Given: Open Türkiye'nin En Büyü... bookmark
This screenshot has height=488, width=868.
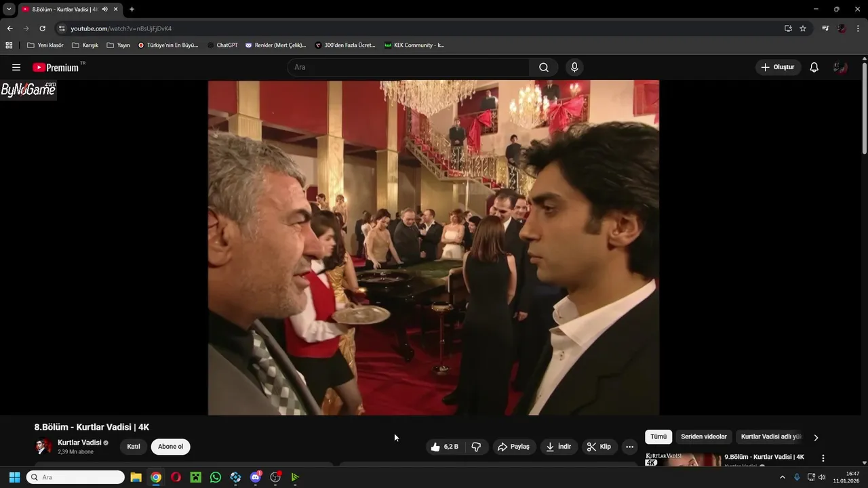Looking at the screenshot, I should pos(167,45).
